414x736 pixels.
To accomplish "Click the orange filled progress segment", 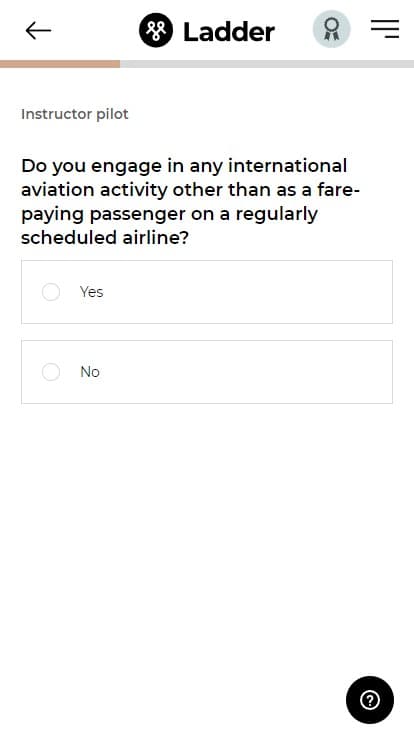I will [x=60, y=64].
